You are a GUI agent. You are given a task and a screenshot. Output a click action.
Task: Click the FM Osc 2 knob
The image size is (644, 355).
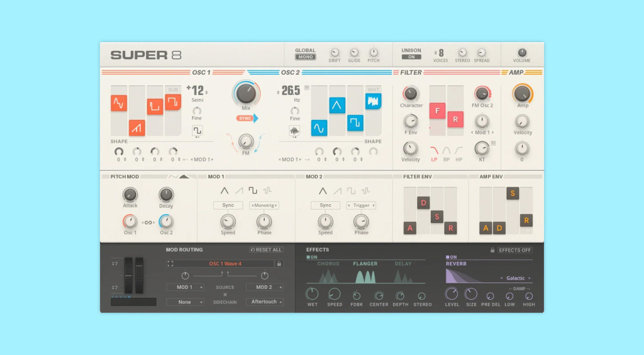(482, 94)
